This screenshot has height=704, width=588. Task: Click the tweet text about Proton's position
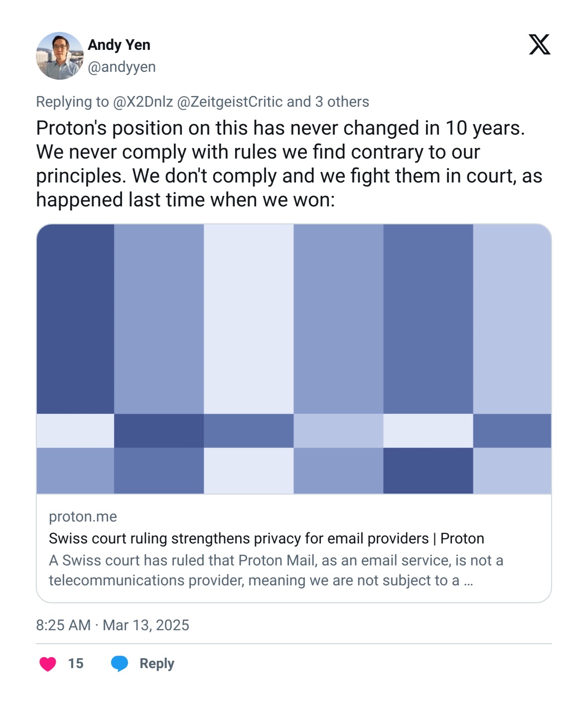coord(289,164)
